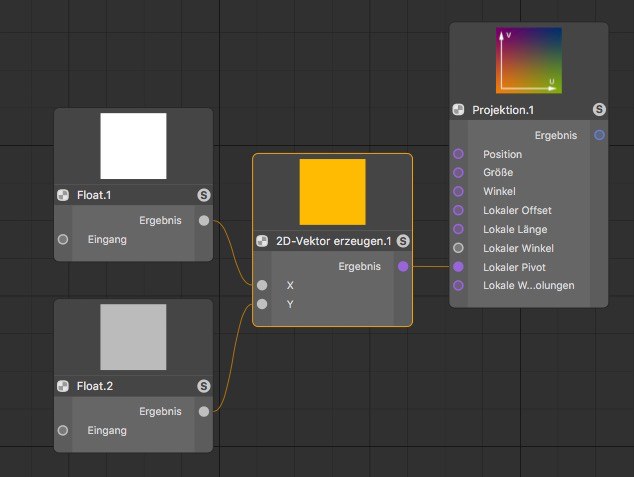Click the Eingang input port of Float.2
The image size is (634, 477).
[63, 430]
